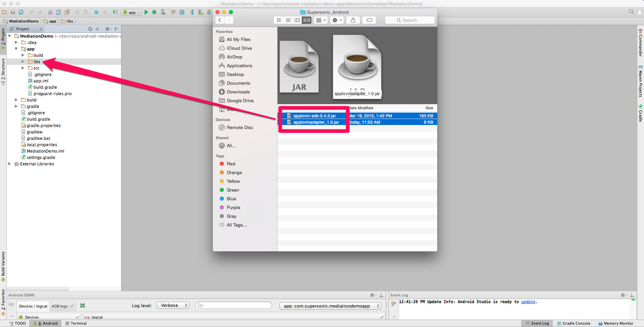Image resolution: width=644 pixels, height=327 pixels.
Task: Click the scroll-from-source target icon in Project panel
Action: click(90, 29)
